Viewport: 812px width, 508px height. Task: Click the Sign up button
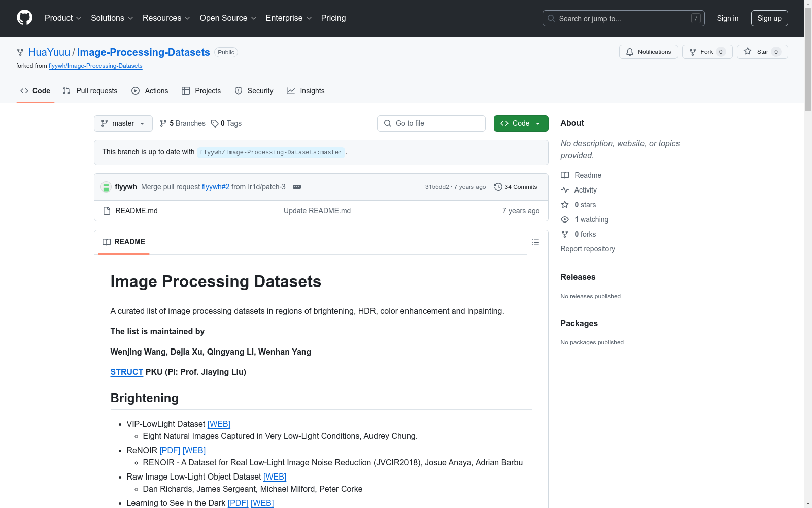tap(769, 18)
